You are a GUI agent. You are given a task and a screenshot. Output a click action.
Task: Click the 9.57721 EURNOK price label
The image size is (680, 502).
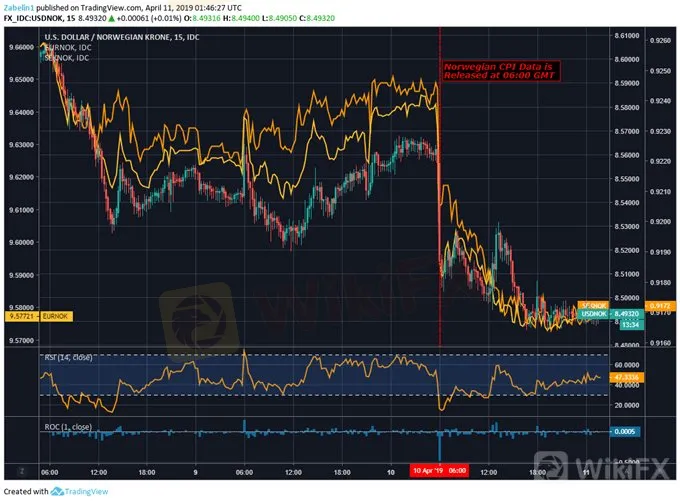[21, 316]
